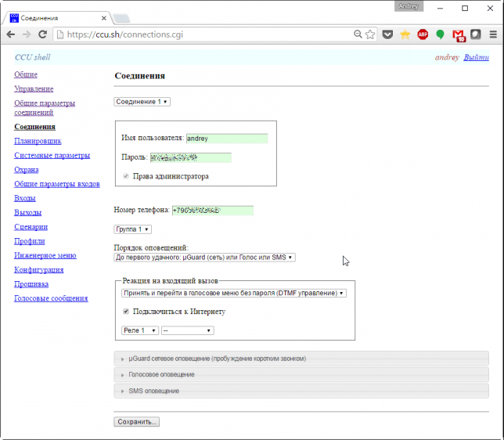Open Сценарии in the sidebar
The width and height of the screenshot is (504, 440).
tap(31, 227)
